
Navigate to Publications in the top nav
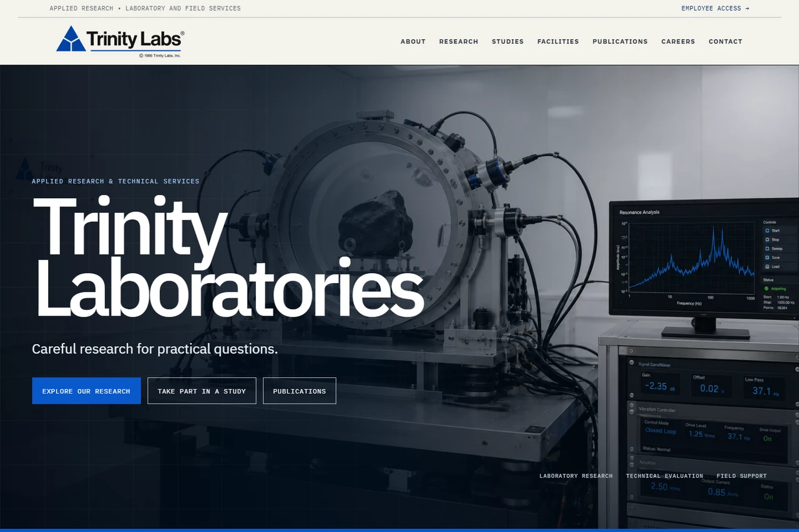pyautogui.click(x=620, y=42)
